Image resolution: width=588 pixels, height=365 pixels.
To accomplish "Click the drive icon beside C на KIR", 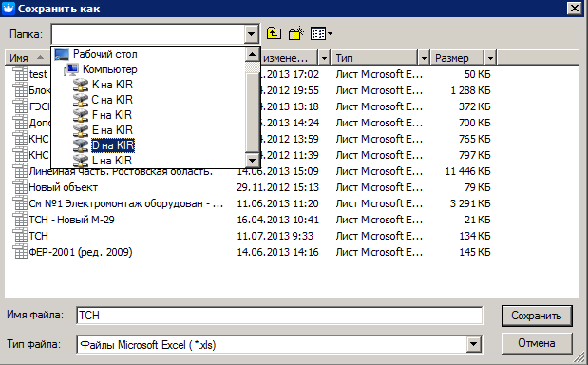I will tap(80, 100).
